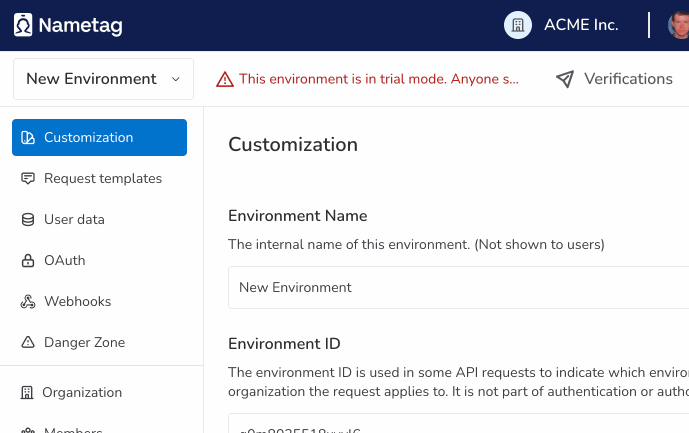Expand the New Environment dropdown
This screenshot has height=433, width=689.
[103, 79]
